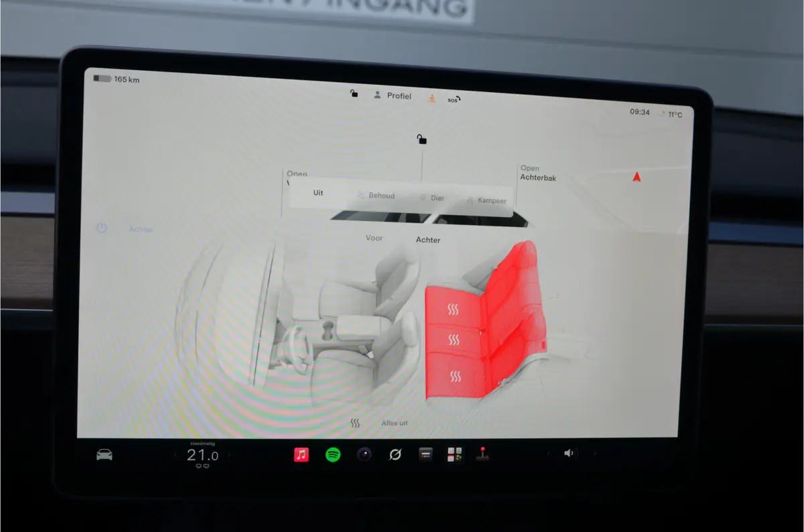
Task: Launch the Apple Music app
Action: (x=301, y=454)
